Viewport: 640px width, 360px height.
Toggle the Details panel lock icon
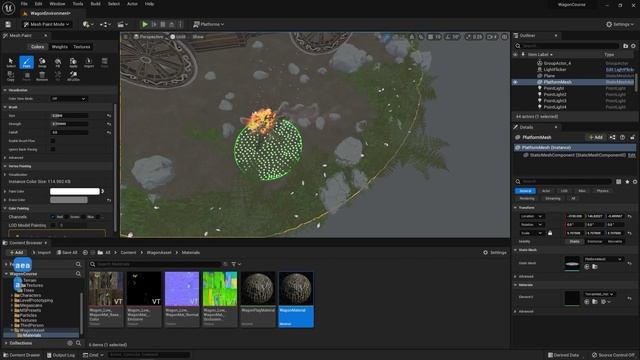point(632,138)
